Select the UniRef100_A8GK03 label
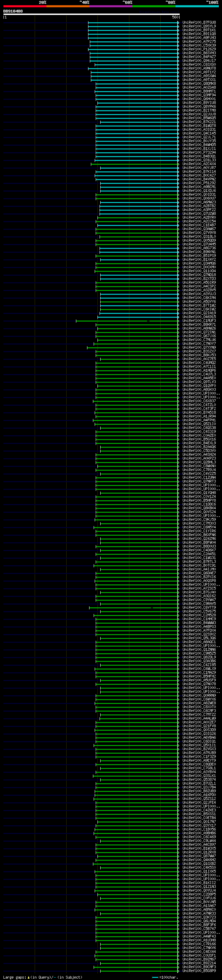Screen dimensions: 222x980 coord(199,390)
